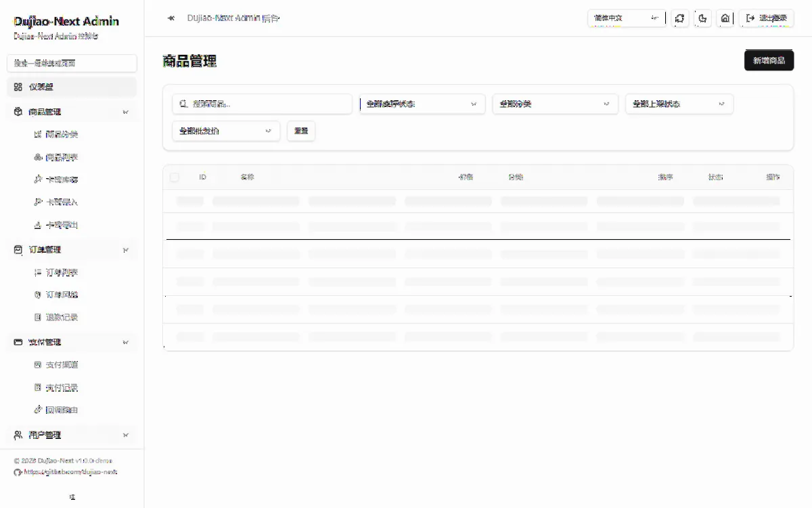The width and height of the screenshot is (812, 508).
Task: Open the 全部上架状态 filter dropdown
Action: click(x=679, y=104)
